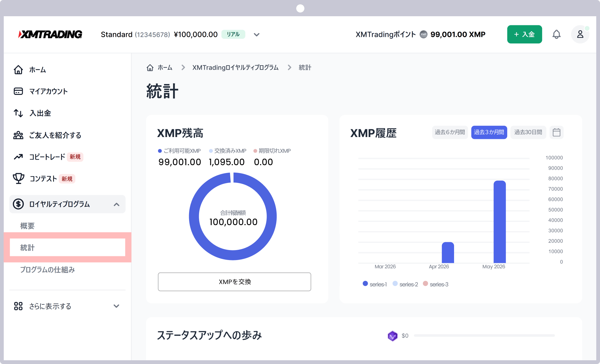Open プログラムの仕組み in sidebar submenu
This screenshot has height=364, width=600.
[47, 269]
